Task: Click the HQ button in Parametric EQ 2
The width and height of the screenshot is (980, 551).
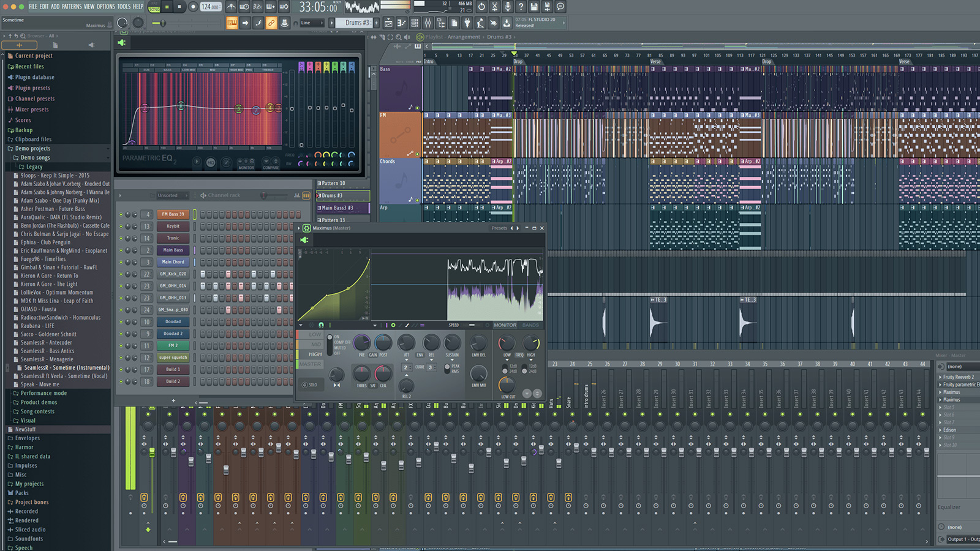Action: [211, 163]
